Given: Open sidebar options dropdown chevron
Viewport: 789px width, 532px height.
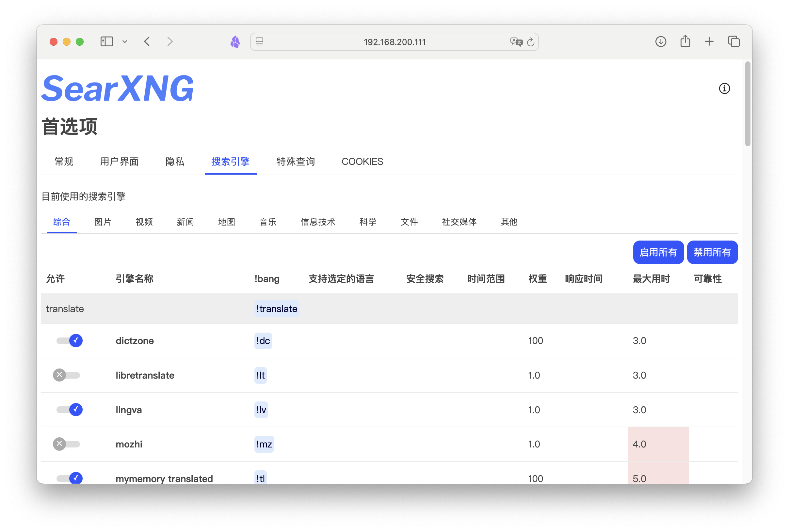Looking at the screenshot, I should point(125,42).
